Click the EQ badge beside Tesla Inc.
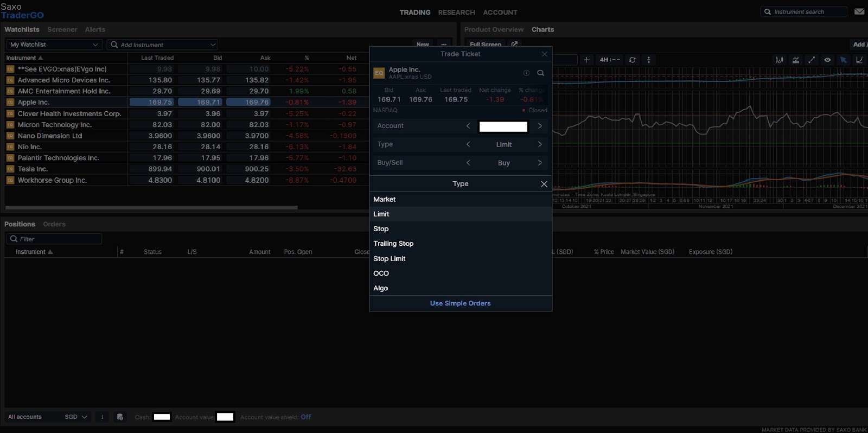The image size is (868, 433). tap(10, 169)
